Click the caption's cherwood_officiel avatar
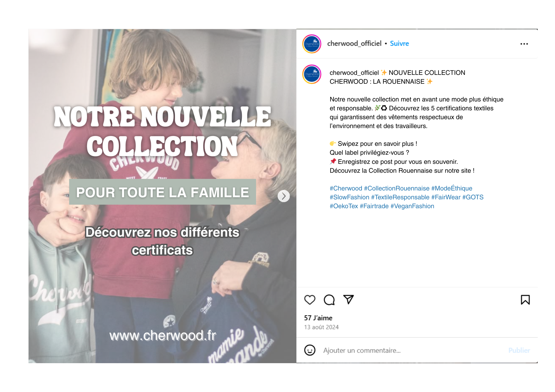 pos(312,74)
